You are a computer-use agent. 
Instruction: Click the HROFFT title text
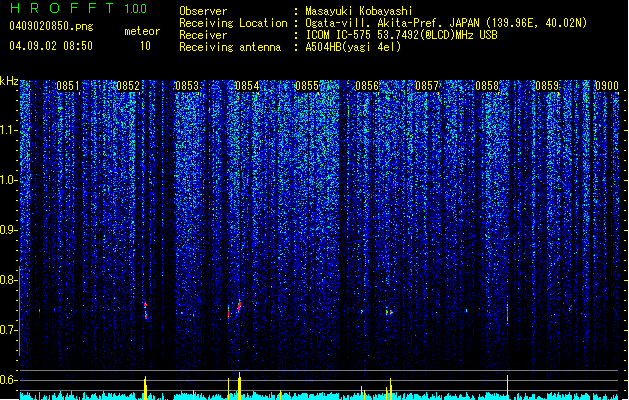[62, 8]
